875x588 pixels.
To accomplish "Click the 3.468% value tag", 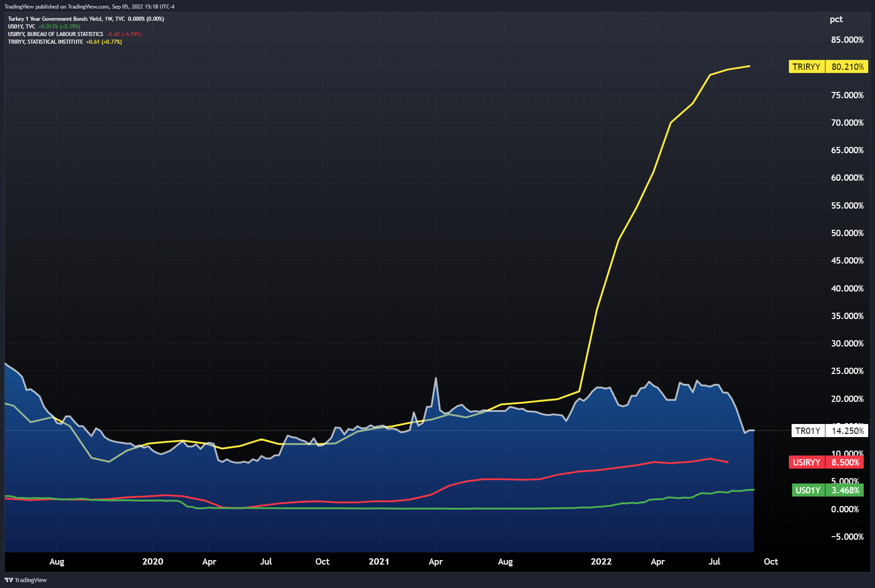I will [x=845, y=490].
